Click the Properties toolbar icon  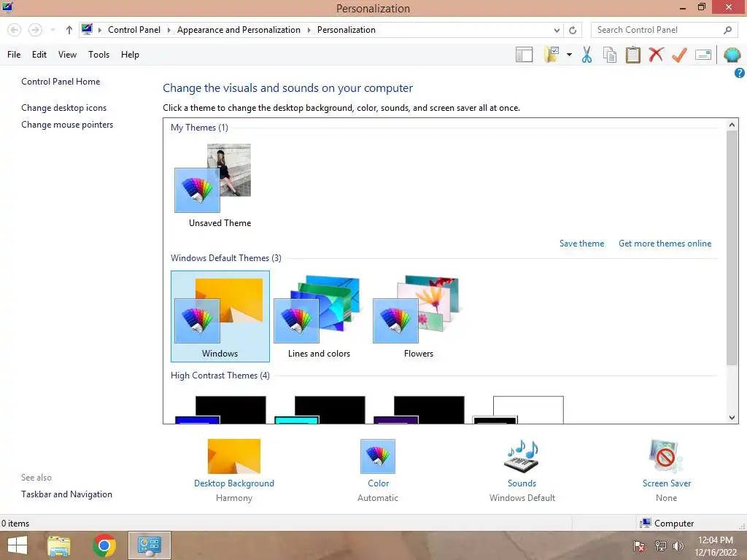703,55
